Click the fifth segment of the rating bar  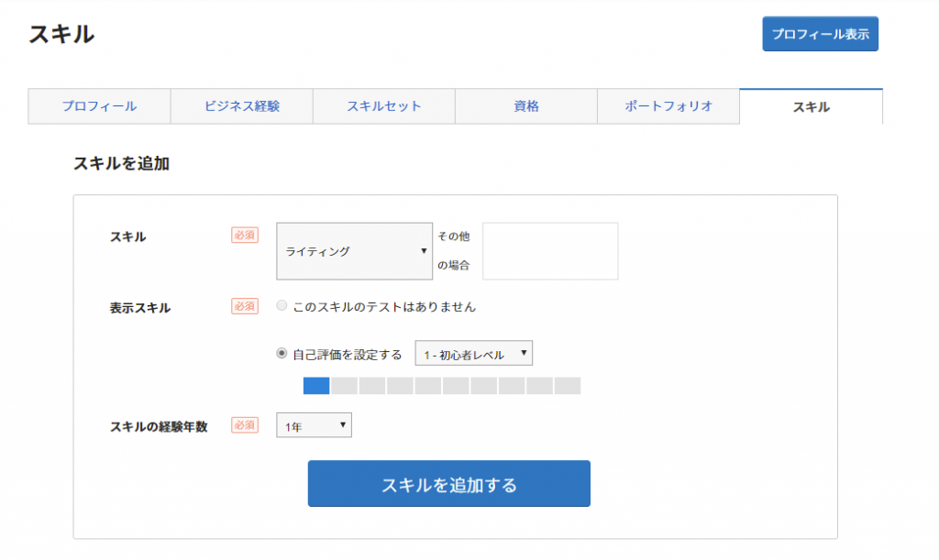pos(428,386)
